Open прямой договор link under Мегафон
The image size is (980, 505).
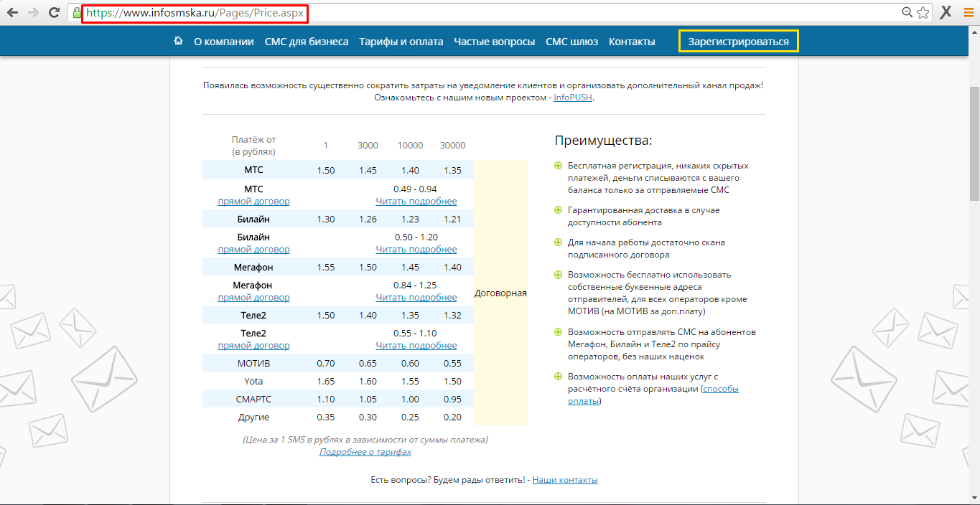pyautogui.click(x=253, y=298)
